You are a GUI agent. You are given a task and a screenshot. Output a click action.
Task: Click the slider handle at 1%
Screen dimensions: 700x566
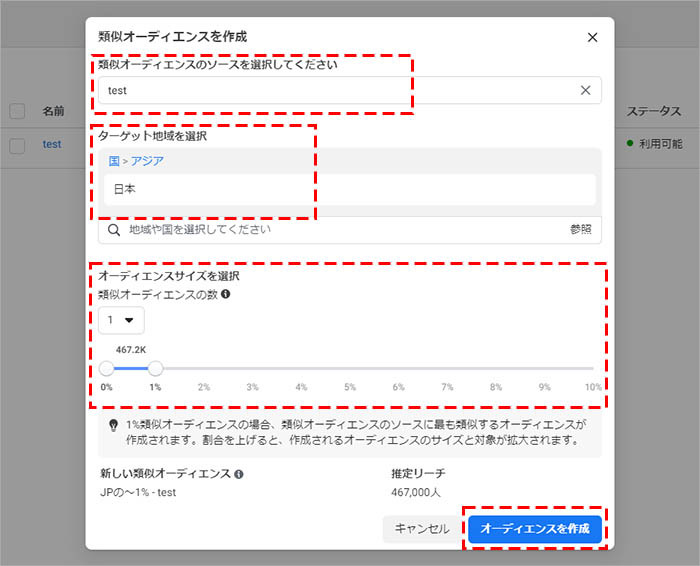coord(155,368)
